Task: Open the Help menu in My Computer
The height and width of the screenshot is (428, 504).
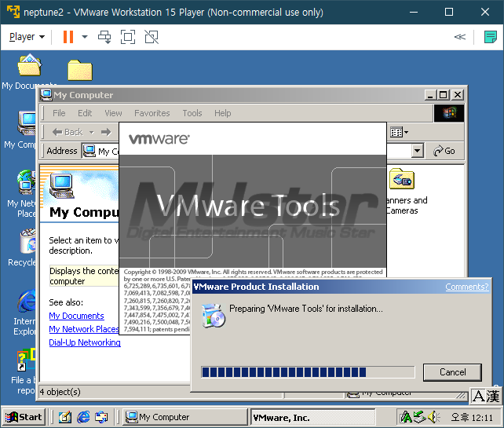Action: coord(223,113)
